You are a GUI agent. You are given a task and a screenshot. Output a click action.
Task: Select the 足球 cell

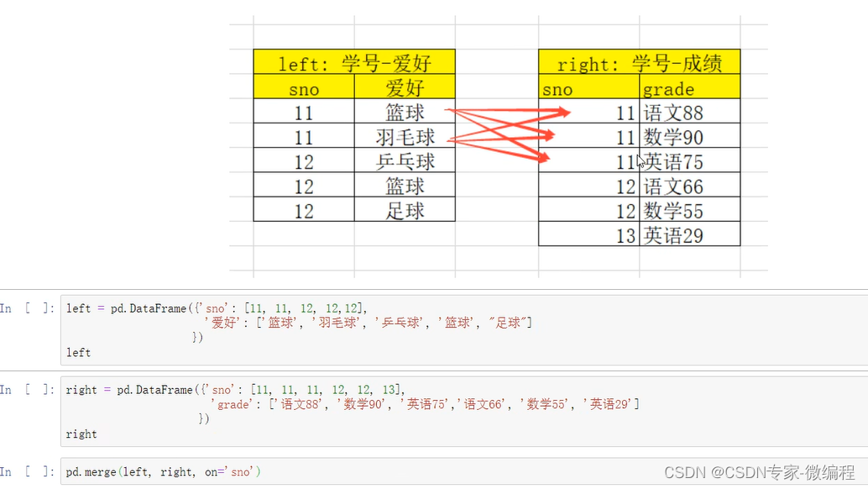click(405, 210)
